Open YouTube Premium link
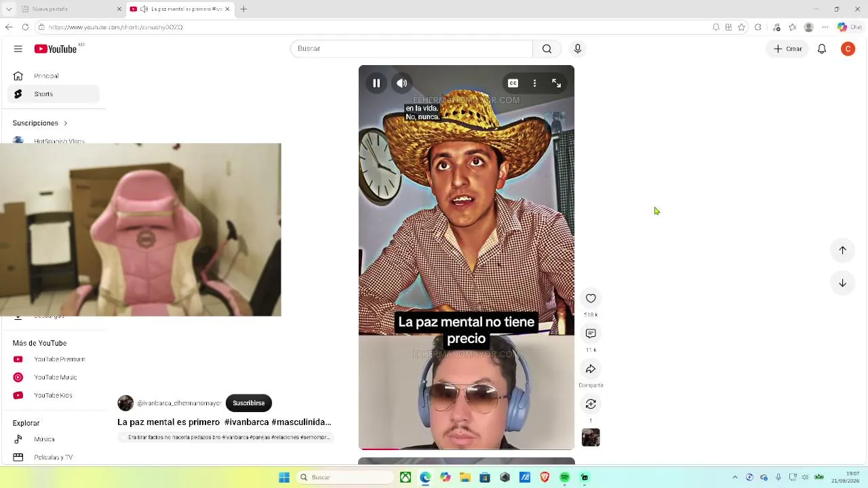 53,359
